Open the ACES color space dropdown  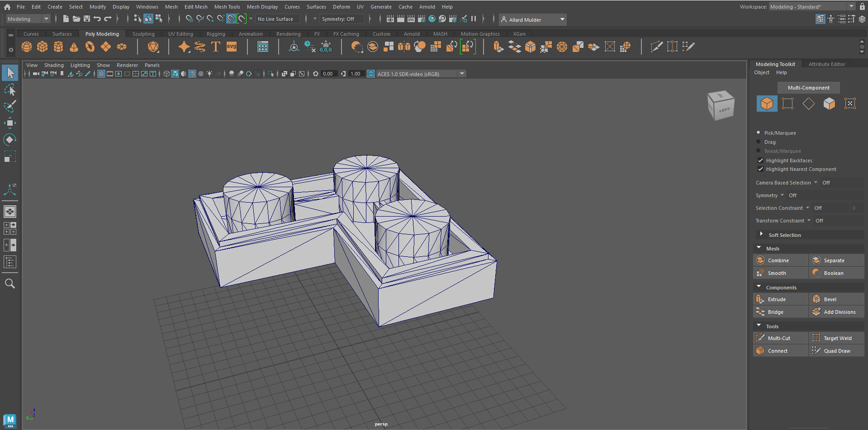pyautogui.click(x=462, y=74)
